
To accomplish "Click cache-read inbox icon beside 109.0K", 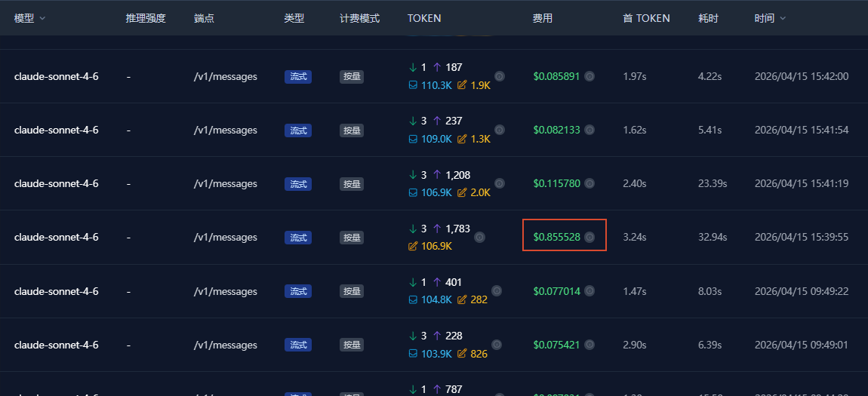I will (x=412, y=140).
